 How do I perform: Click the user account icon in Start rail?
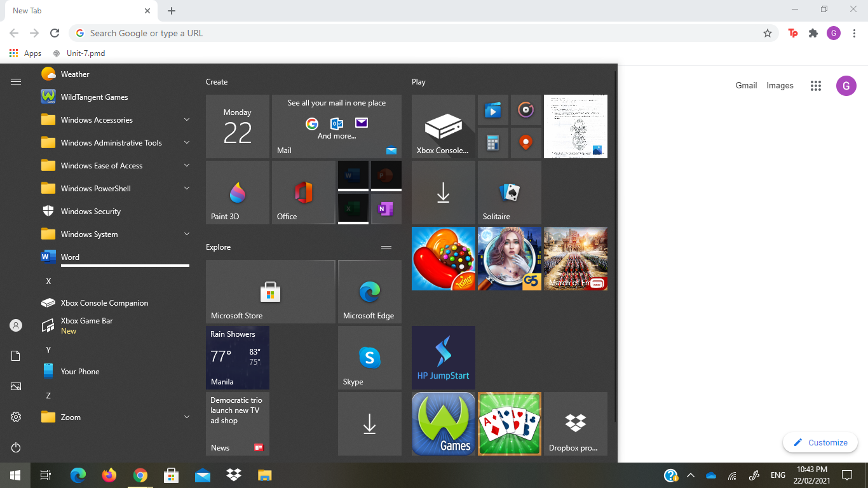point(16,325)
